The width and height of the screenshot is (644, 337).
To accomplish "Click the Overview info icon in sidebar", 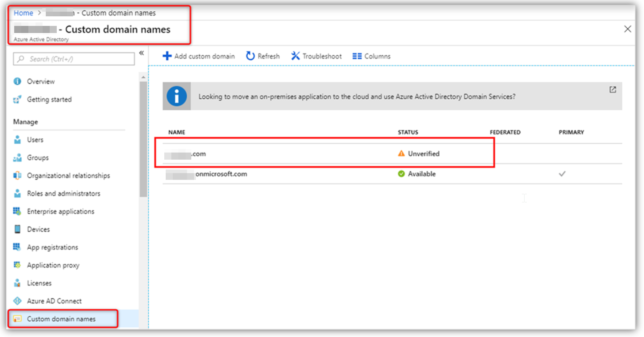I will 17,81.
